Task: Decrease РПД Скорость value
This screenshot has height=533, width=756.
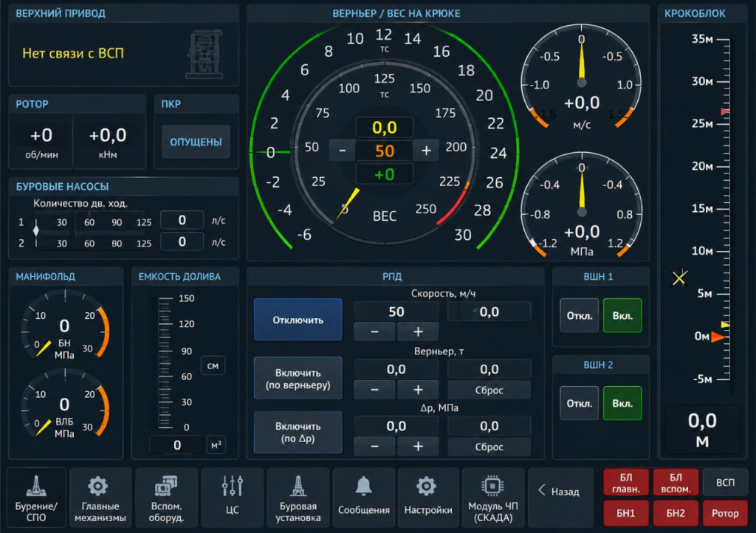Action: coord(374,331)
